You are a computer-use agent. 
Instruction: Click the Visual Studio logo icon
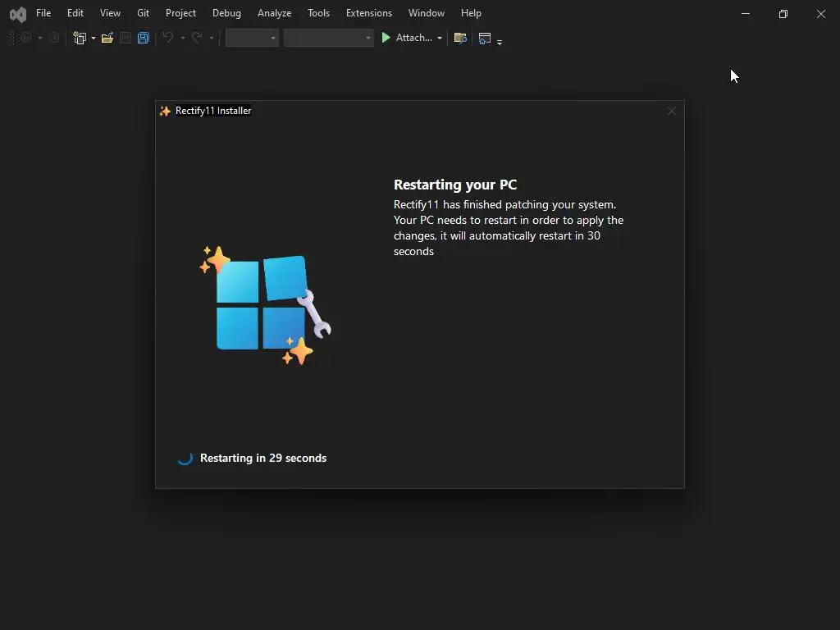[x=18, y=14]
